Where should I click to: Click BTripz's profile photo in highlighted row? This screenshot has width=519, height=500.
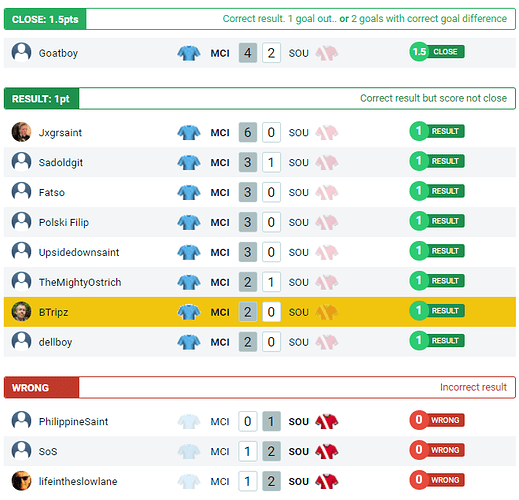point(21,311)
